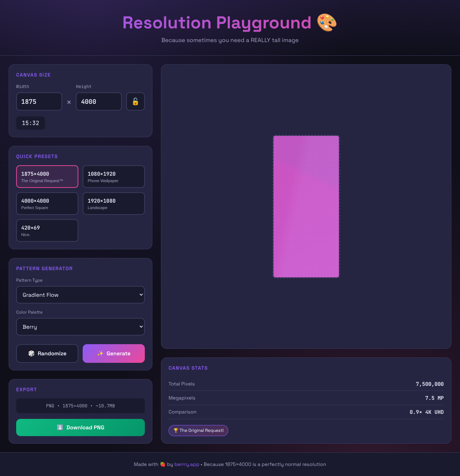Image resolution: width=460 pixels, height=476 pixels.
Task: Enable the locked aspect ratio mode
Action: (135, 101)
